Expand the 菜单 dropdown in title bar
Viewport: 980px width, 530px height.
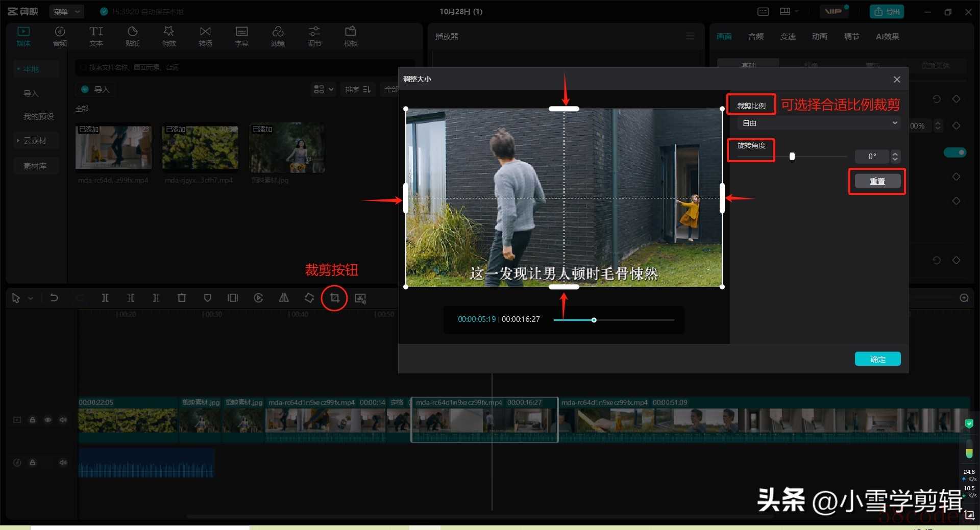coord(67,11)
